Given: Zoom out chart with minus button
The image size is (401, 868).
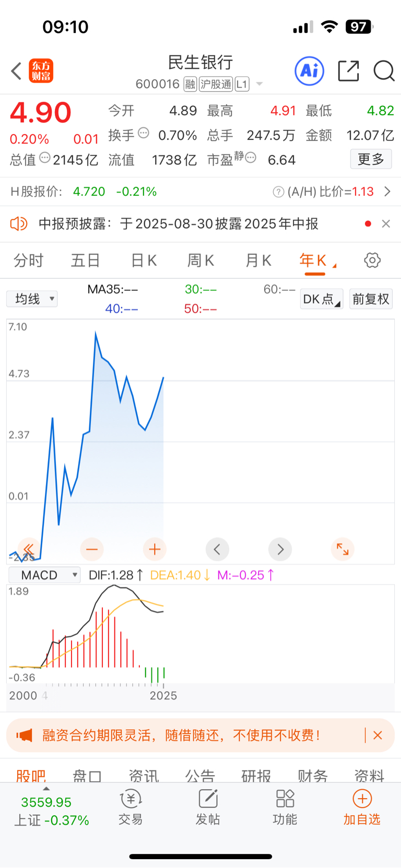Looking at the screenshot, I should (92, 549).
